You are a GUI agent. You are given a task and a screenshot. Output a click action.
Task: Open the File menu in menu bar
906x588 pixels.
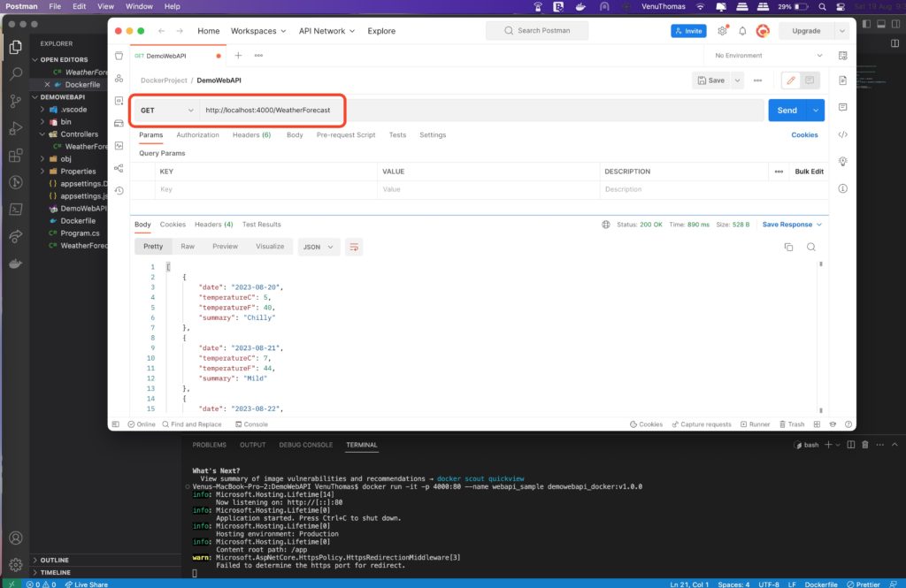[x=55, y=6]
